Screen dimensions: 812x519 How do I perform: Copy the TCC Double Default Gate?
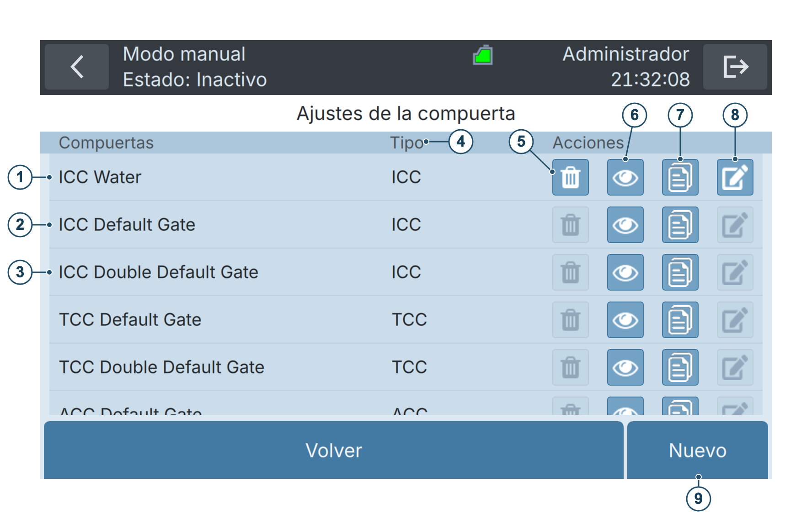point(680,367)
